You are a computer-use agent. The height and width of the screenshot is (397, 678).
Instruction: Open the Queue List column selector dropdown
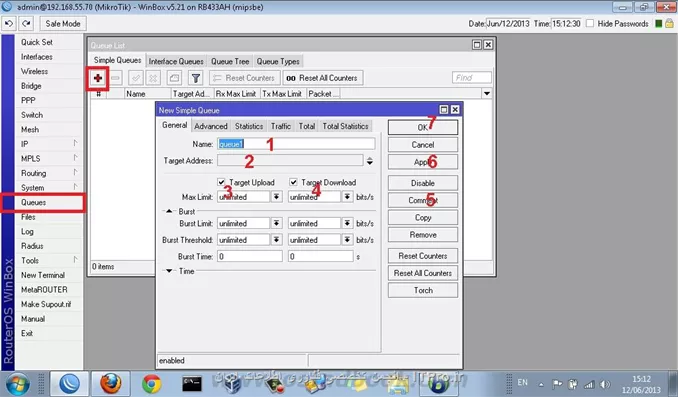tap(487, 93)
